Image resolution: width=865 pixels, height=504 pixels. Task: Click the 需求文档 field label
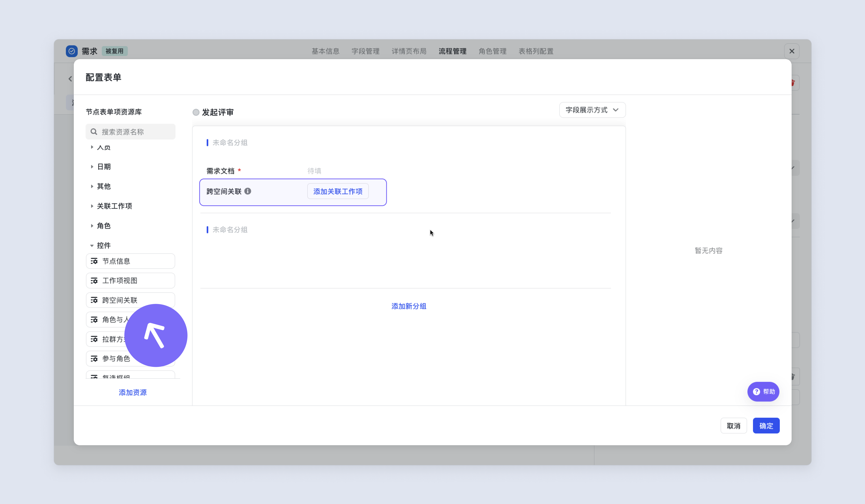220,171
